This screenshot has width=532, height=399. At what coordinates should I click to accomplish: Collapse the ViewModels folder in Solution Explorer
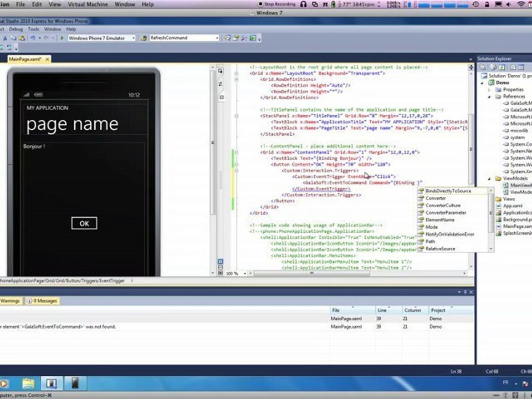coord(489,178)
